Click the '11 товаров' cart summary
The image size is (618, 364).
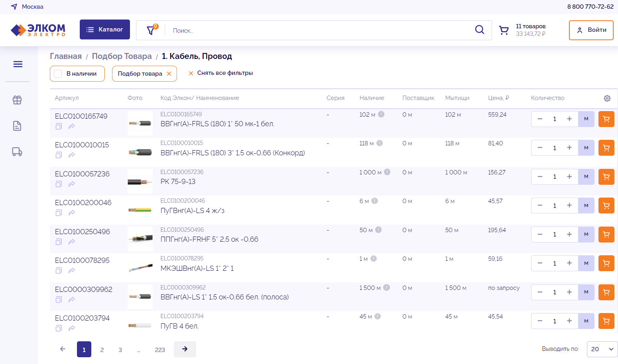click(531, 26)
